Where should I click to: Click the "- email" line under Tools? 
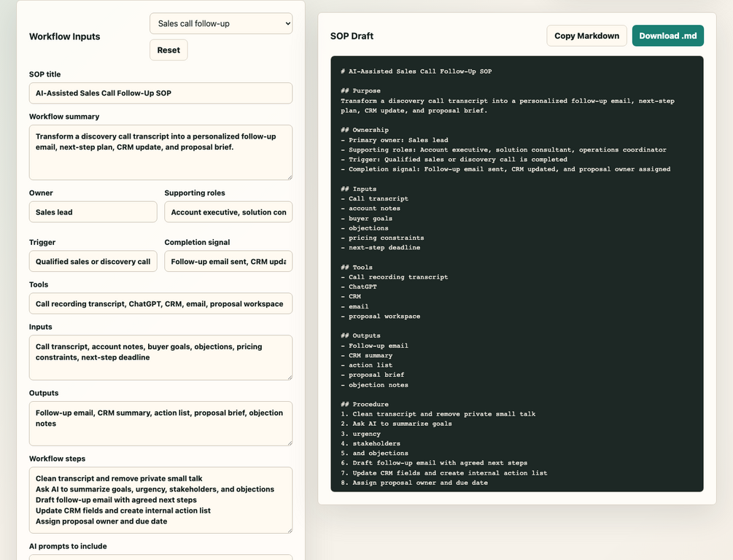click(x=354, y=307)
